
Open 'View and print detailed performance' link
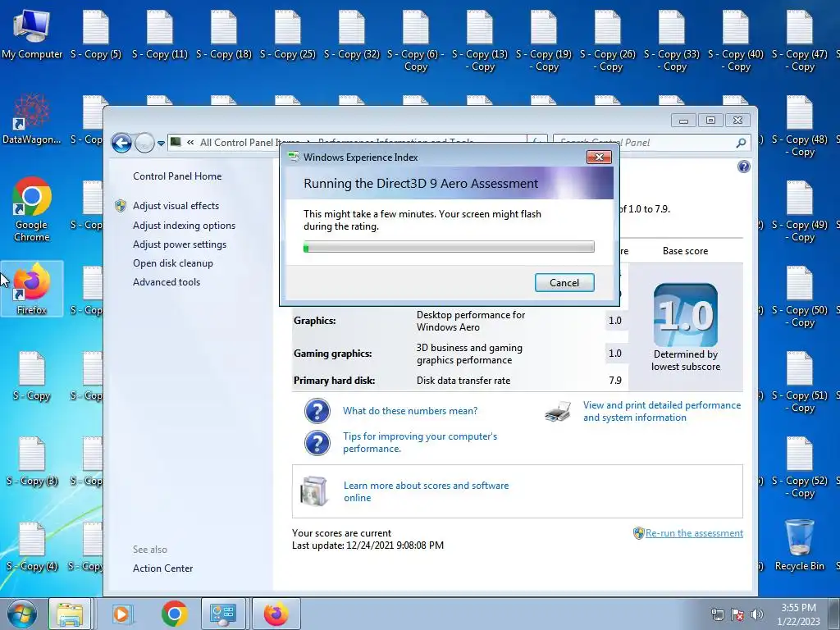click(x=662, y=412)
